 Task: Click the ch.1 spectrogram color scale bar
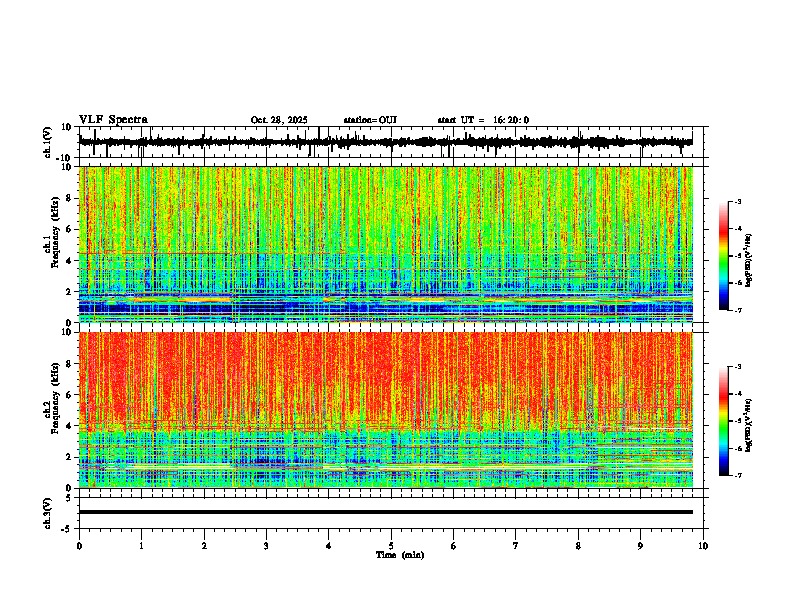tap(724, 256)
